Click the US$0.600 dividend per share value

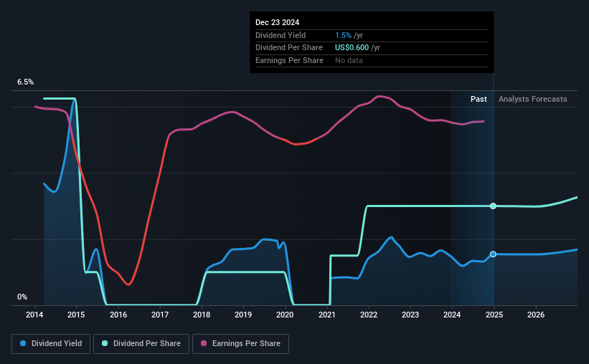coord(352,48)
